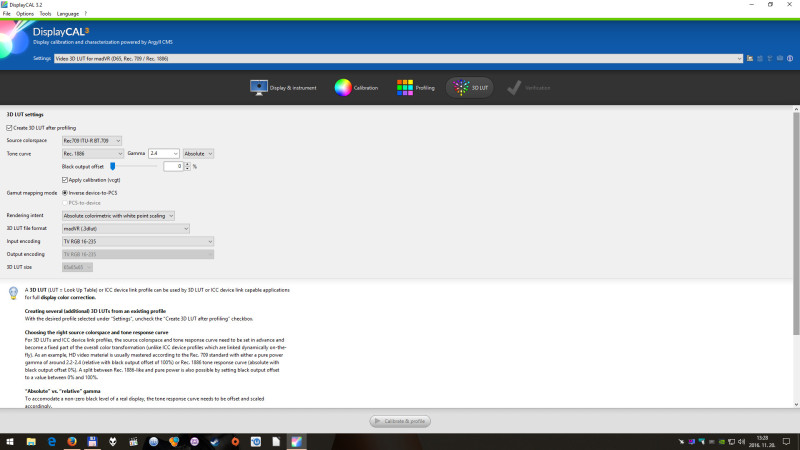Image resolution: width=800 pixels, height=450 pixels.
Task: Click the vertical scrollbar thumb of settings panel
Action: [796, 223]
